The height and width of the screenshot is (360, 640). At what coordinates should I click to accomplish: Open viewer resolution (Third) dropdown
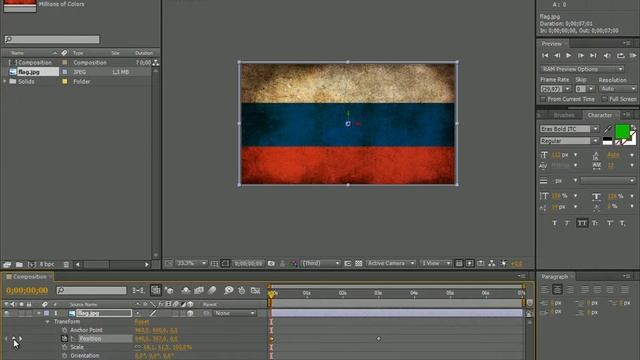[320, 264]
